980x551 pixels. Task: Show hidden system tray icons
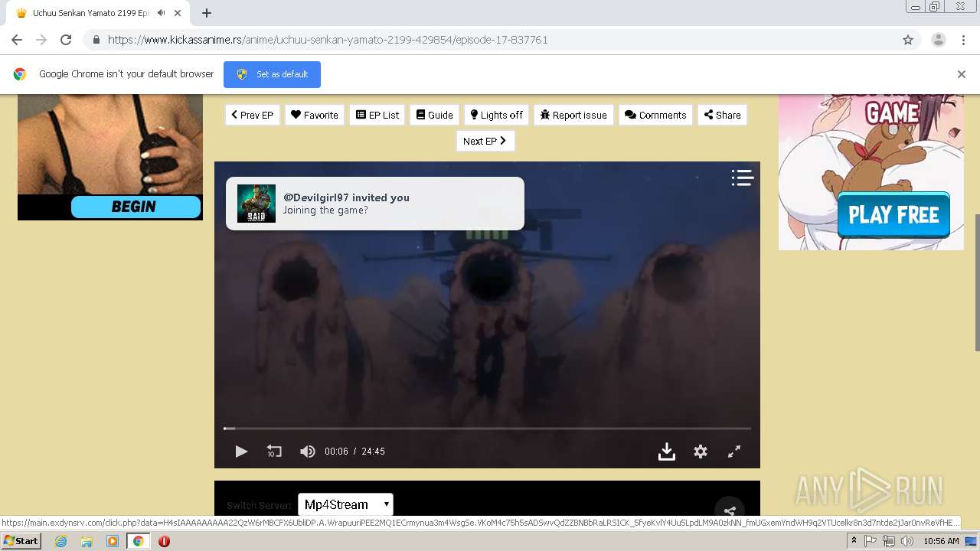[854, 541]
